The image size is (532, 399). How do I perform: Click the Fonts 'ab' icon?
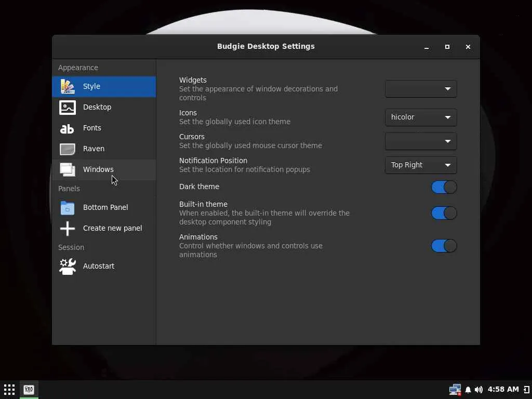pyautogui.click(x=67, y=129)
